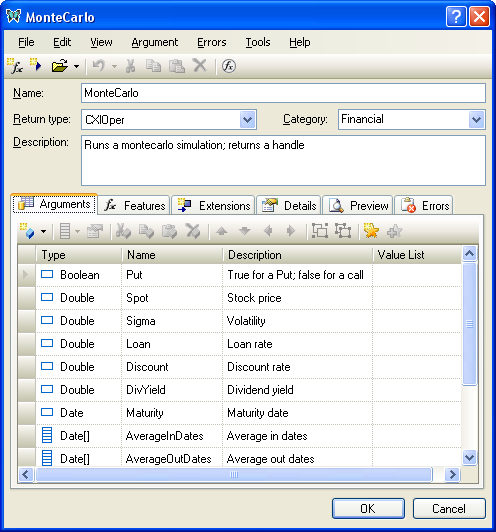Click into the Name text field

click(x=283, y=93)
